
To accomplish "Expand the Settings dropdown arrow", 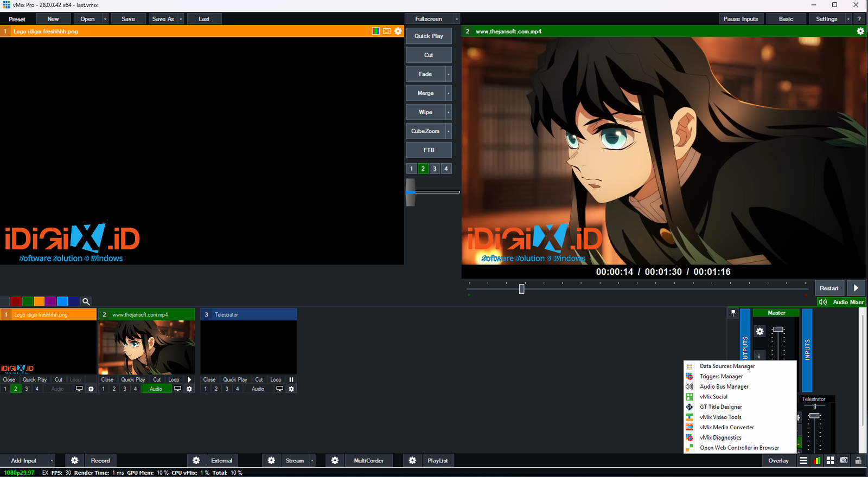I will 848,19.
